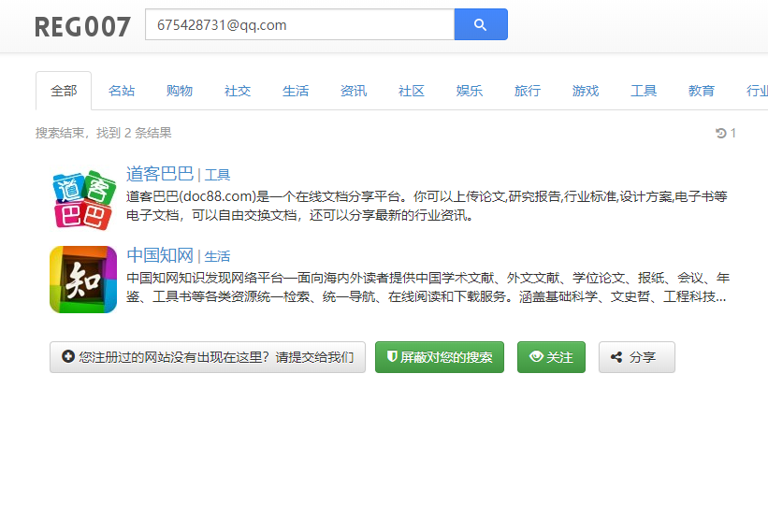Click the green 关注 follow button
Screen dimensions: 768x532
[x=551, y=357]
